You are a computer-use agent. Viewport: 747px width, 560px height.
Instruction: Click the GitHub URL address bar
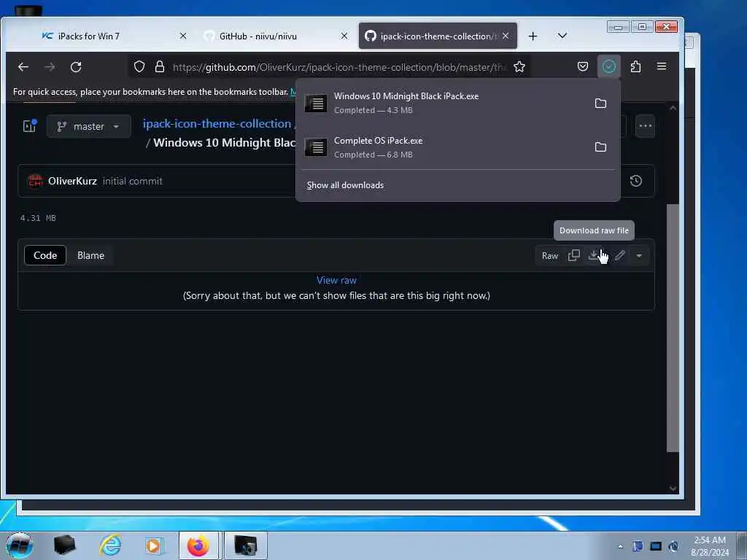click(338, 67)
